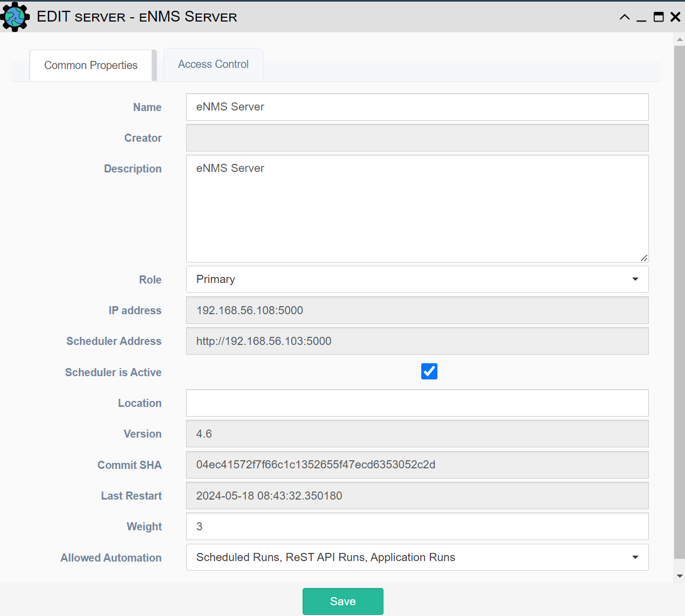This screenshot has height=616, width=685.
Task: Close the Edit Server panel
Action: (x=675, y=17)
